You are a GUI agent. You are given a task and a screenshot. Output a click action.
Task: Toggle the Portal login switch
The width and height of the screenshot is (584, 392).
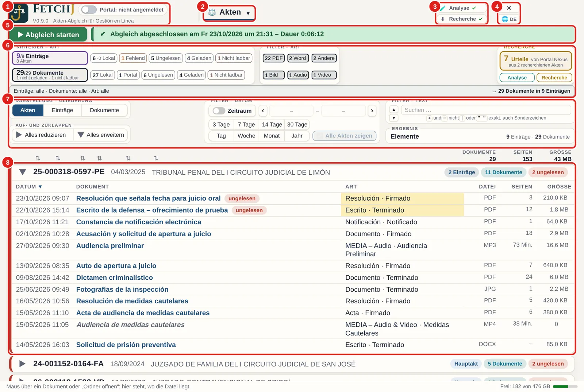click(89, 10)
